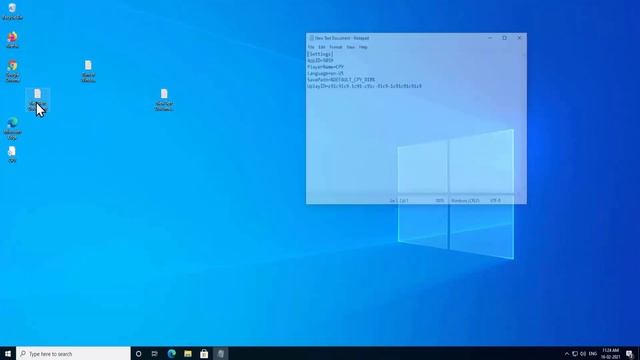
Task: Open the File menu in Notepad
Action: click(311, 47)
